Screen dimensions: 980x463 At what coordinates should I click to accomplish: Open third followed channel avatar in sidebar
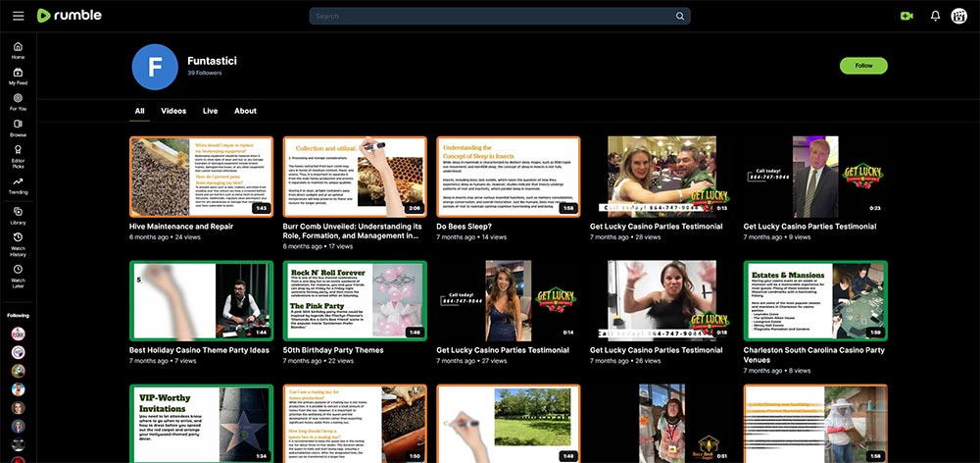18,371
